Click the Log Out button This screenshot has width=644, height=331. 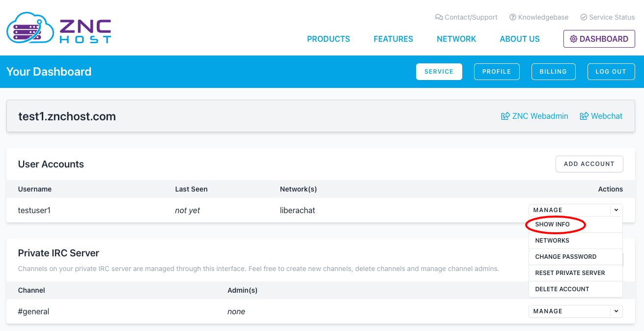(x=611, y=72)
